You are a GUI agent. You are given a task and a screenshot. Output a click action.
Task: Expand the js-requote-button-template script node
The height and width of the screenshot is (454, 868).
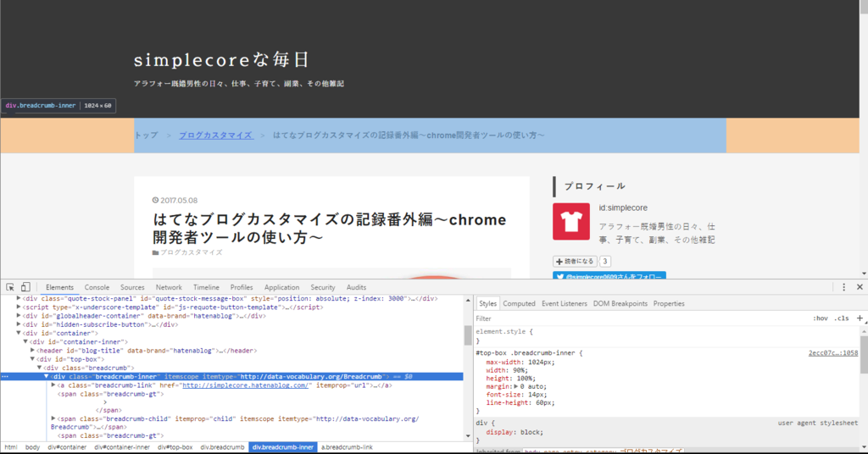[x=19, y=307]
